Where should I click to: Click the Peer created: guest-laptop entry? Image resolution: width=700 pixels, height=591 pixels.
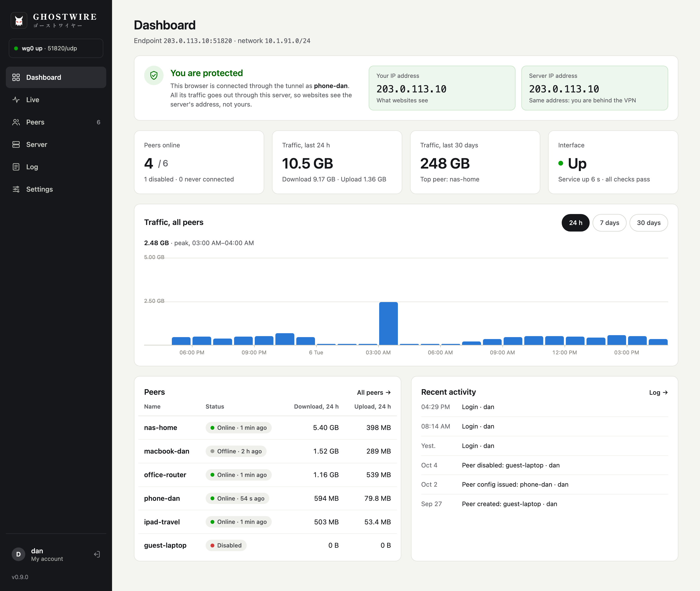(x=544, y=504)
